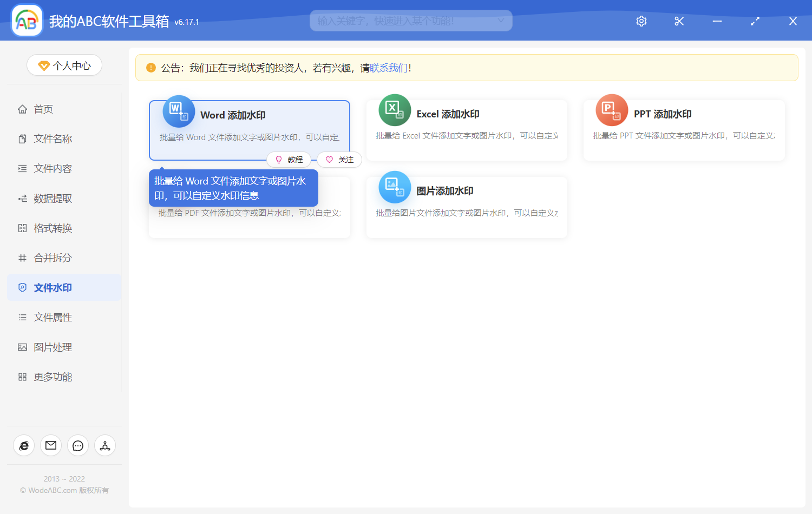Open the mail contact icon in the sidebar footer
This screenshot has height=514, width=812.
click(50, 445)
